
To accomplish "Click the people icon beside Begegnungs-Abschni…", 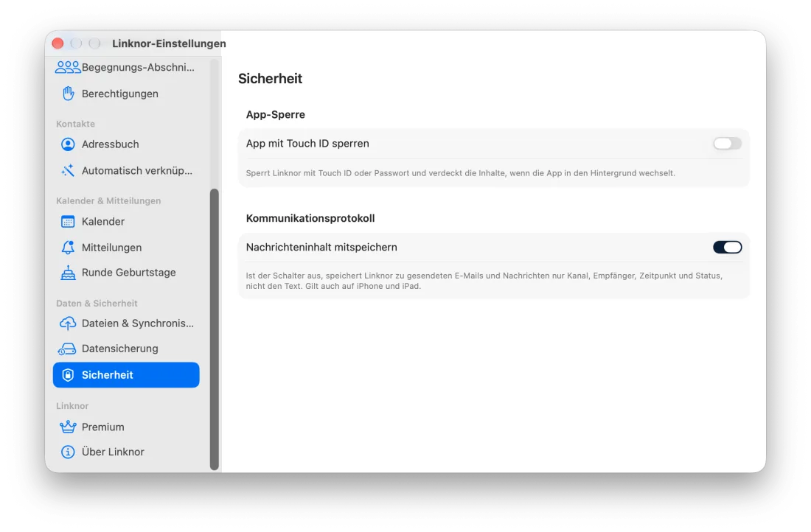I will (x=68, y=67).
